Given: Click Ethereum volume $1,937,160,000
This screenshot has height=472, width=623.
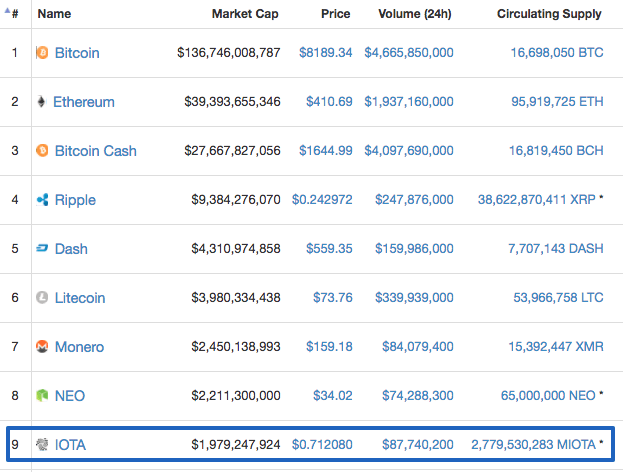Looking at the screenshot, I should pyautogui.click(x=409, y=102).
